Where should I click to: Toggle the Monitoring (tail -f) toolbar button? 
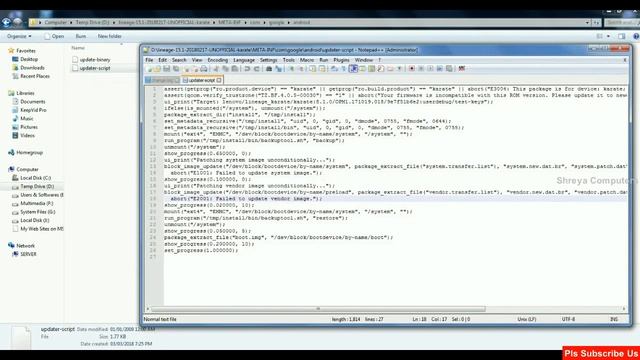400,69
